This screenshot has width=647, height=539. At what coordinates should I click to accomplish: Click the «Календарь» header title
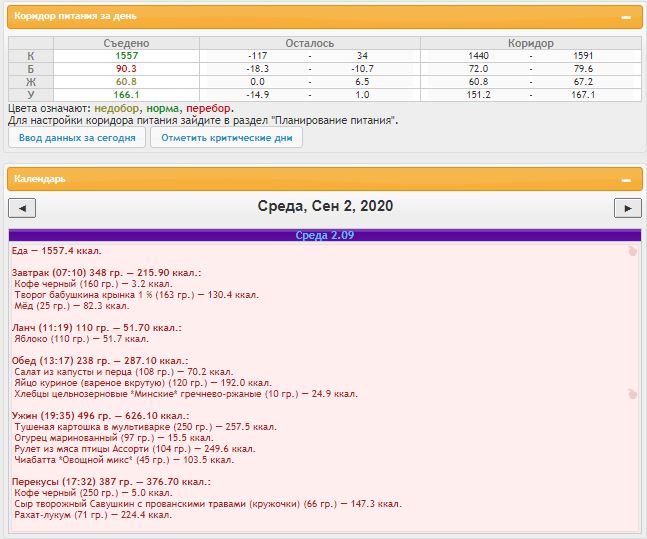pyautogui.click(x=40, y=179)
